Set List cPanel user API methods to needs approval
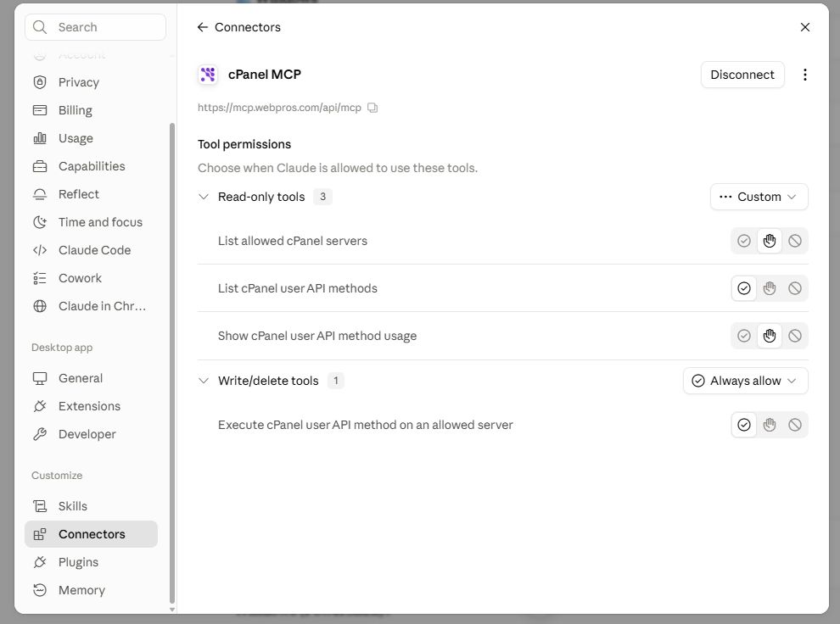Viewport: 840px width, 624px height. (x=770, y=288)
